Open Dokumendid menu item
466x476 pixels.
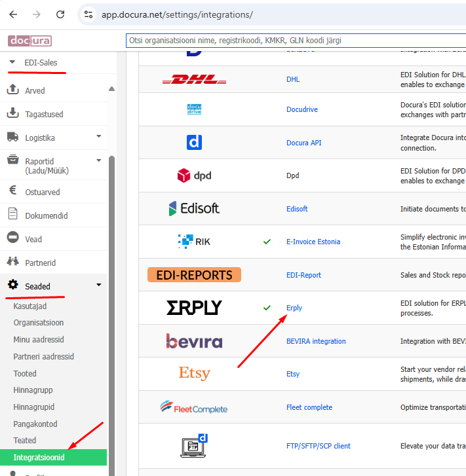point(46,216)
